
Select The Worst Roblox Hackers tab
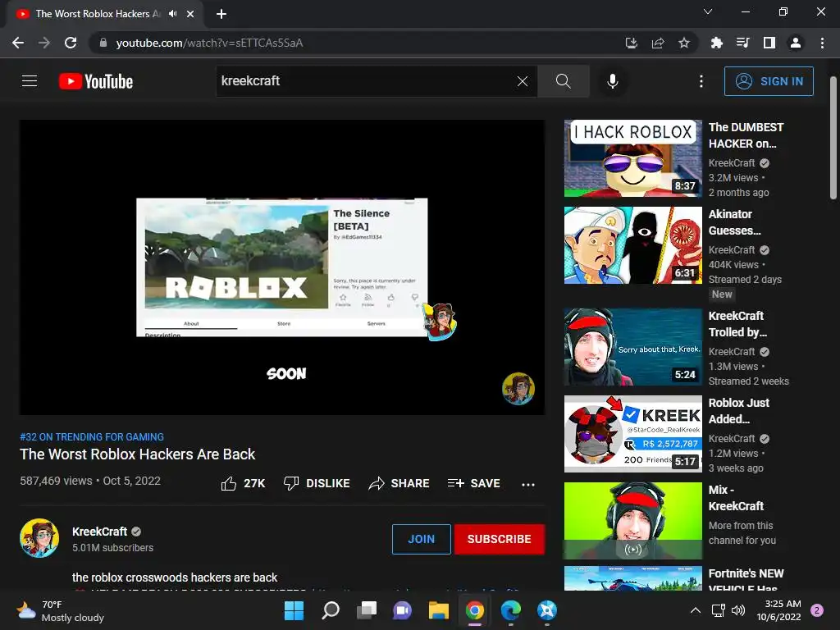[98, 14]
